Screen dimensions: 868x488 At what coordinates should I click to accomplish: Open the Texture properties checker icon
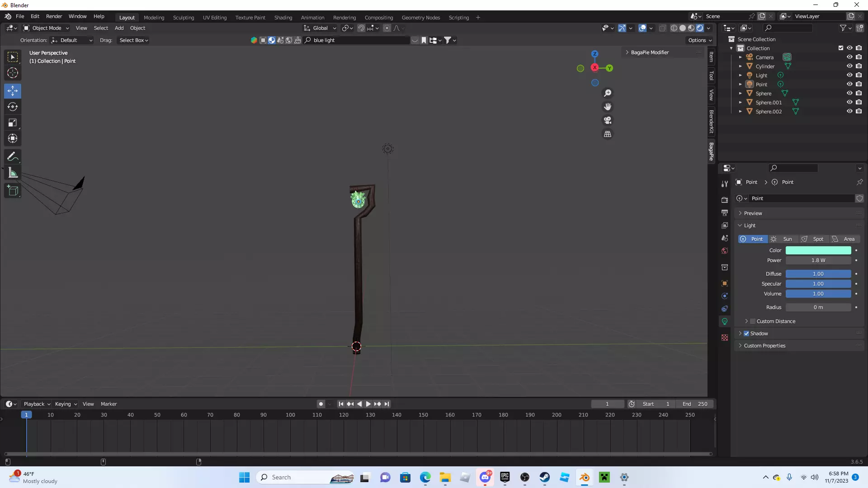[x=725, y=338]
